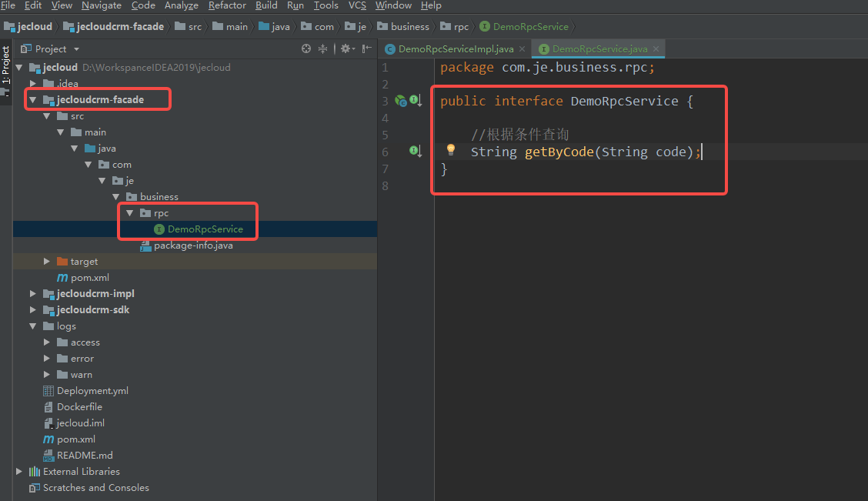Image resolution: width=868 pixels, height=501 pixels.
Task: Open the Project panel settings gear
Action: [345, 48]
